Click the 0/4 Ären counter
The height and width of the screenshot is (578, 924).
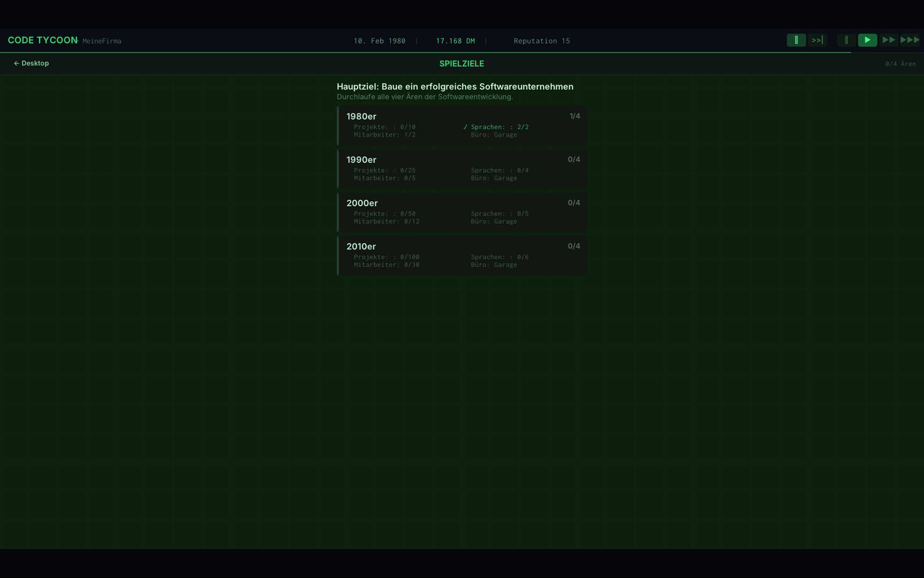click(901, 63)
